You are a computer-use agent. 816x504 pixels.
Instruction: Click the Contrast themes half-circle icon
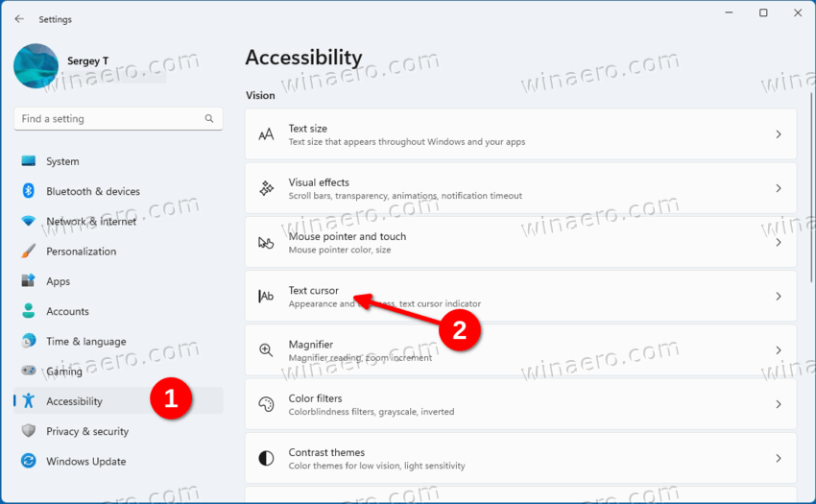(x=266, y=458)
